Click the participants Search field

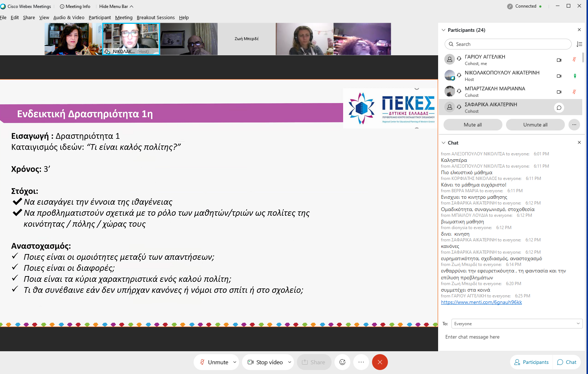click(509, 44)
